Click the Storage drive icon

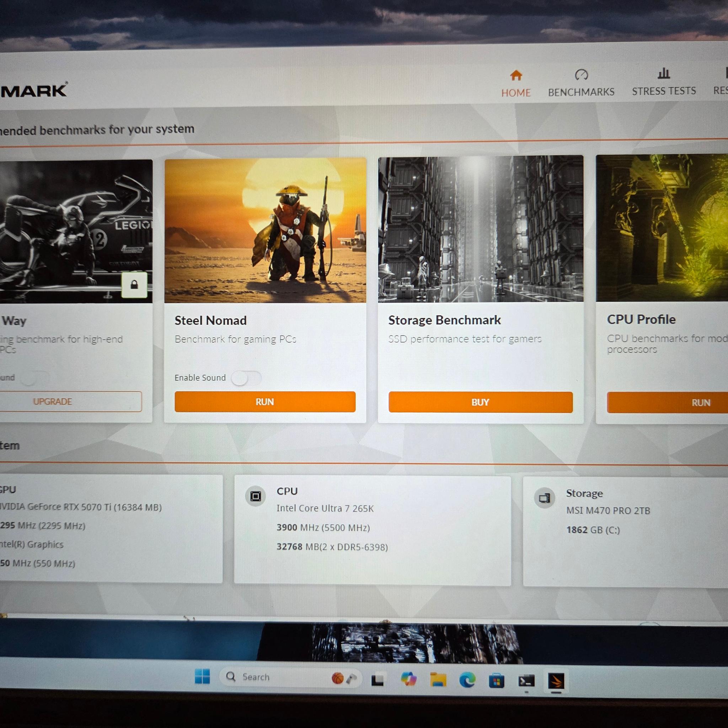coord(544,498)
